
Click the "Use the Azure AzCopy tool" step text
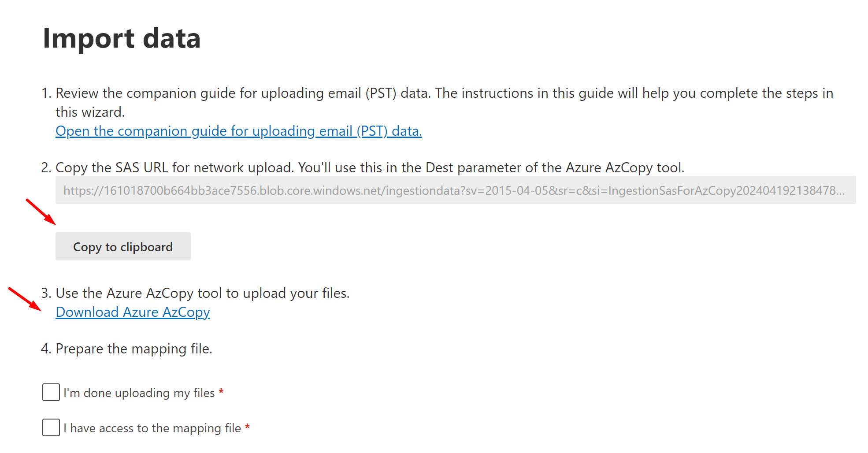[202, 293]
